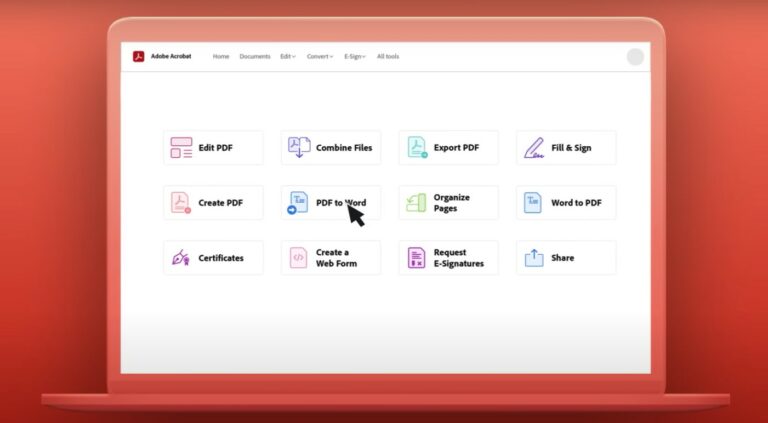Click the Combine Files icon
Image resolution: width=768 pixels, height=423 pixels.
(299, 148)
